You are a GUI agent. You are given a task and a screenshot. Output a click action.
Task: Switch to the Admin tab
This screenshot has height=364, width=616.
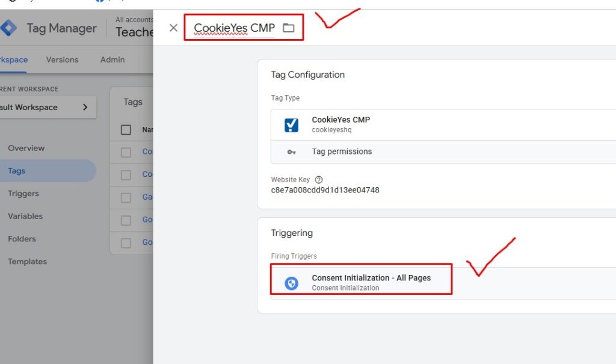(112, 60)
